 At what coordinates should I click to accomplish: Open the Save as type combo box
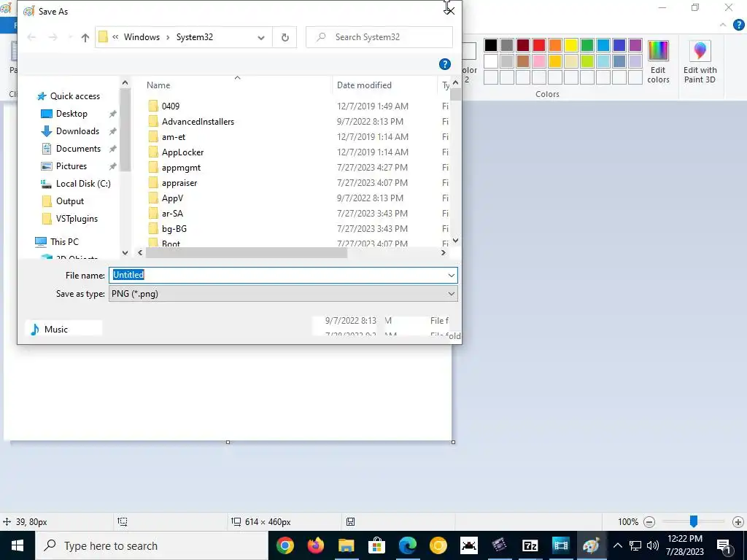click(283, 294)
